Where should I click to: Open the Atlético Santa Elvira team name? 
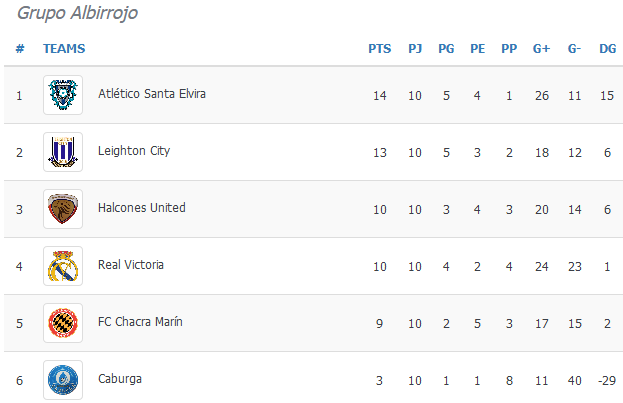coord(152,94)
